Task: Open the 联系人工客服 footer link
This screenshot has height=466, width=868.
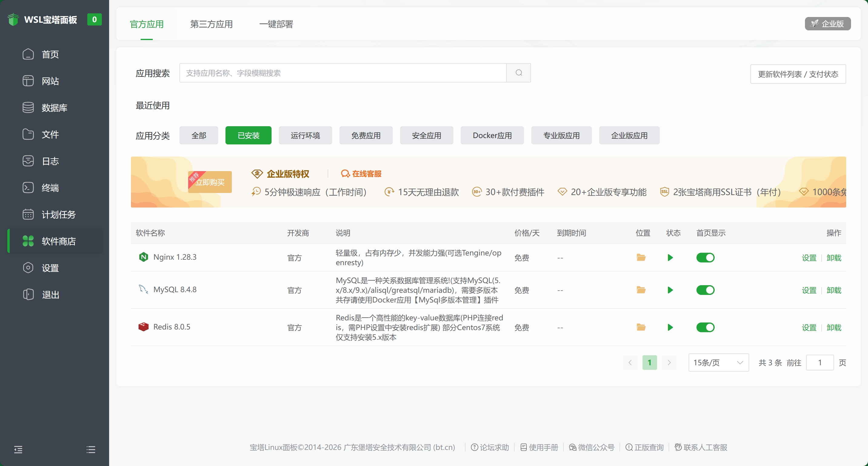Action: click(x=701, y=447)
